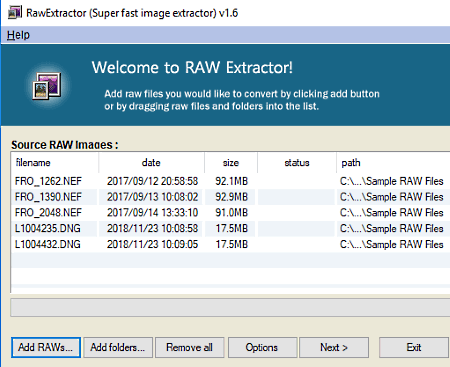Click the Next > button
The width and height of the screenshot is (450, 367).
coord(334,347)
